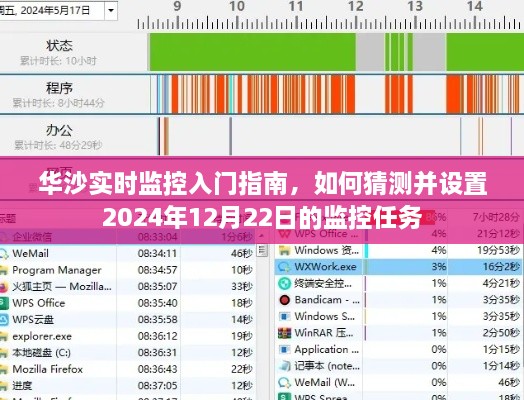Click the hour 9 marker on ruler

[177, 6]
